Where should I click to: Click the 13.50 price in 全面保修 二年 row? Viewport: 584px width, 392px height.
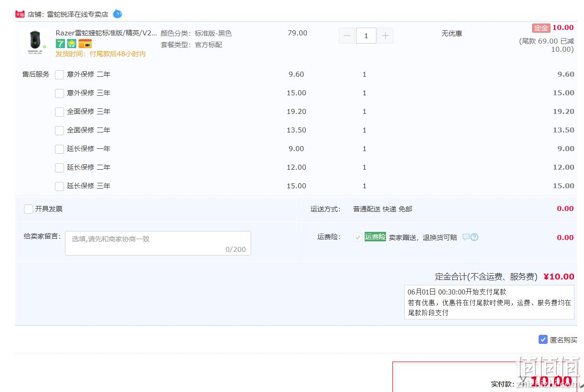click(297, 130)
